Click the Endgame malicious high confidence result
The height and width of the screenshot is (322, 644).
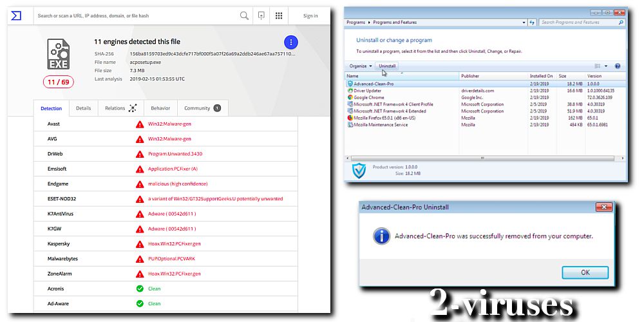(178, 184)
